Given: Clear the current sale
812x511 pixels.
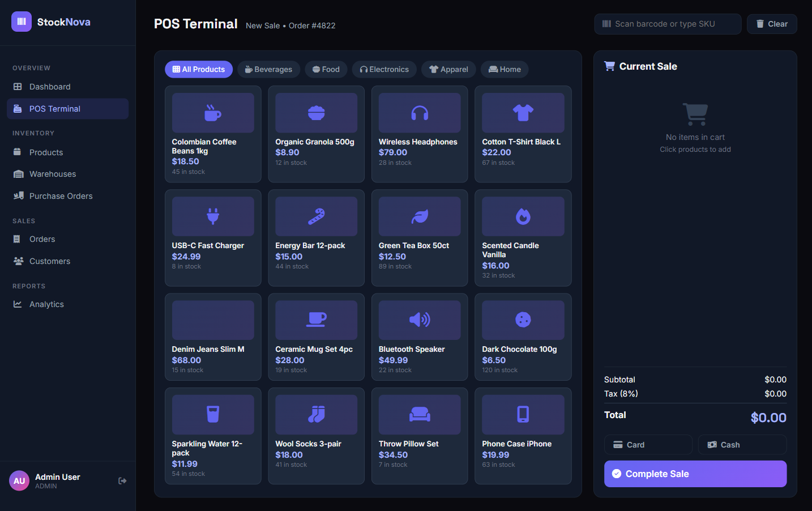Looking at the screenshot, I should click(x=772, y=24).
